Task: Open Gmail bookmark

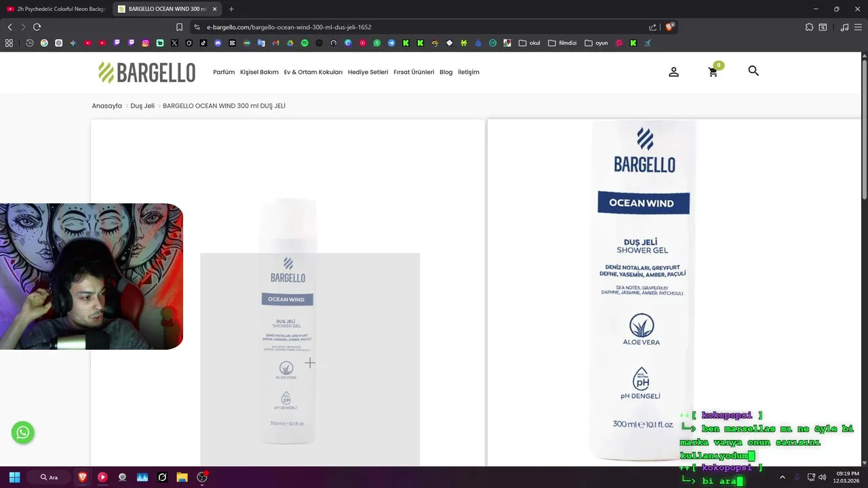Action: pyautogui.click(x=275, y=43)
